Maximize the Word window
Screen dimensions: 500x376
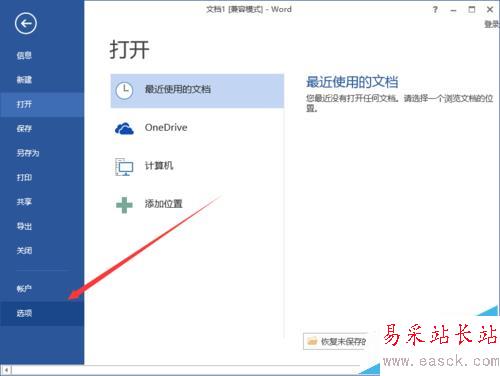coord(472,10)
